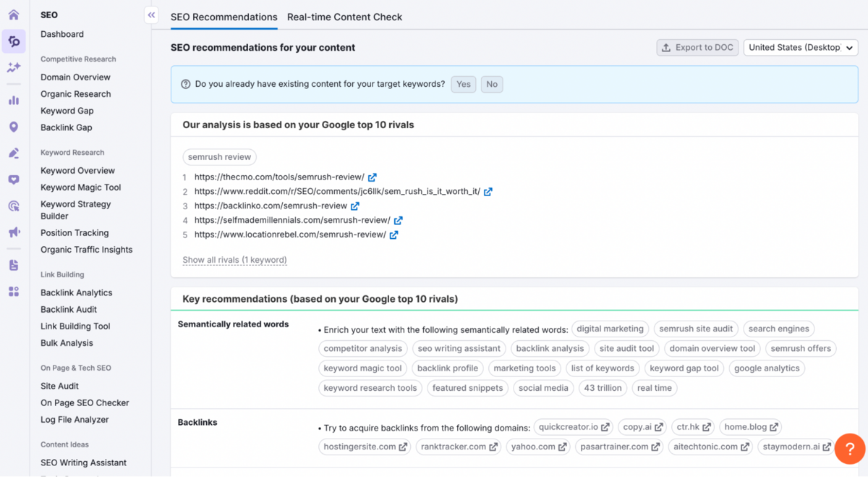Answer No to existing content question
Screen dimensions: 868x477
click(492, 84)
